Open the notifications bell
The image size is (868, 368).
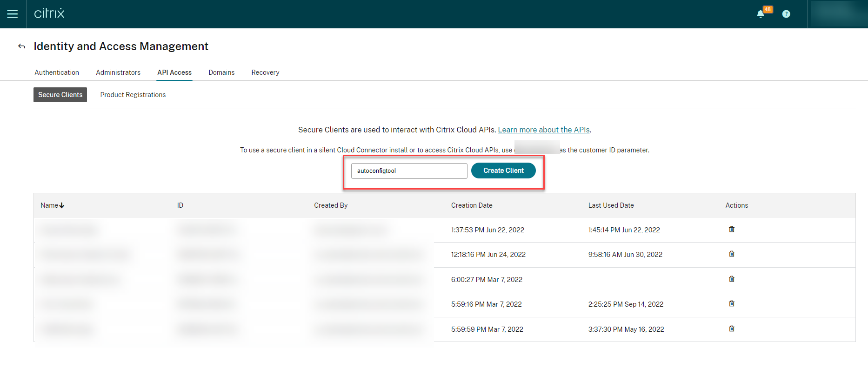click(x=761, y=14)
